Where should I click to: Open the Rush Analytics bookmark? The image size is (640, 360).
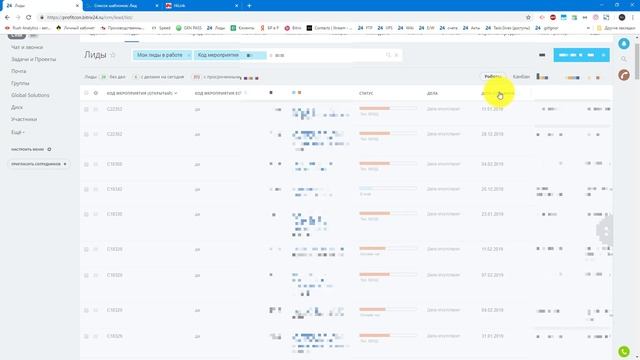tap(28, 28)
